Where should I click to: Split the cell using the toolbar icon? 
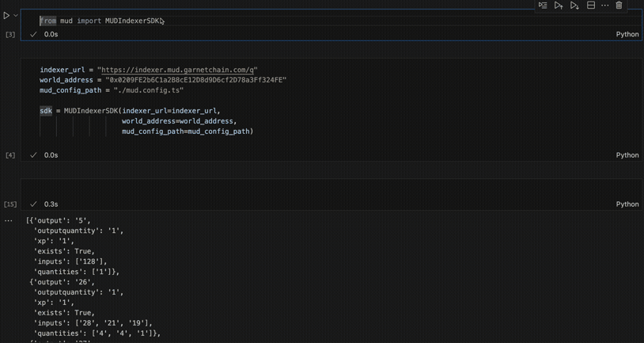coord(591,6)
